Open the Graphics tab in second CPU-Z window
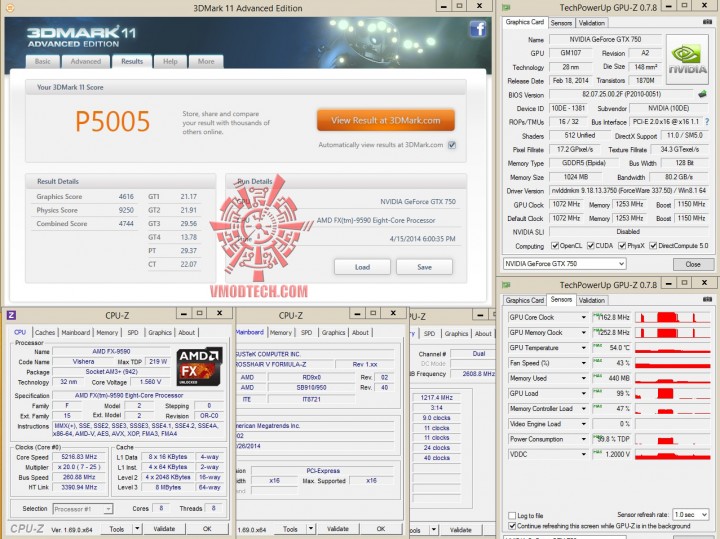This screenshot has height=539, width=720. [x=333, y=332]
